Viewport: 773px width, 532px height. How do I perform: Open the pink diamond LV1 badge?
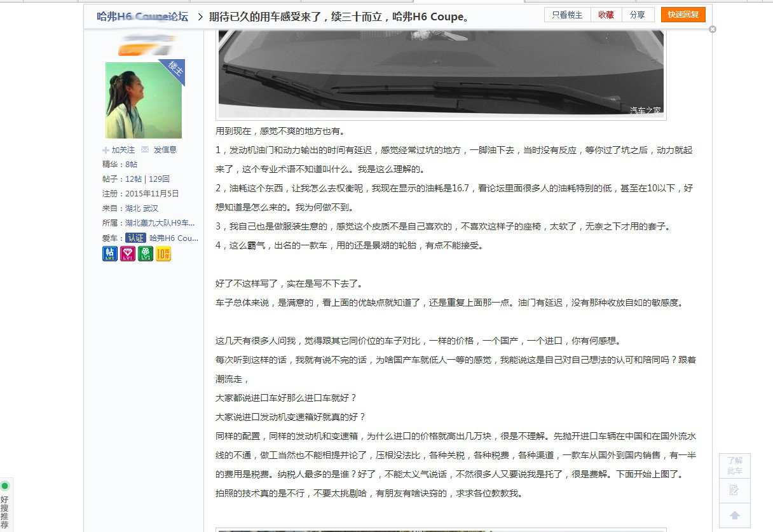pos(127,253)
